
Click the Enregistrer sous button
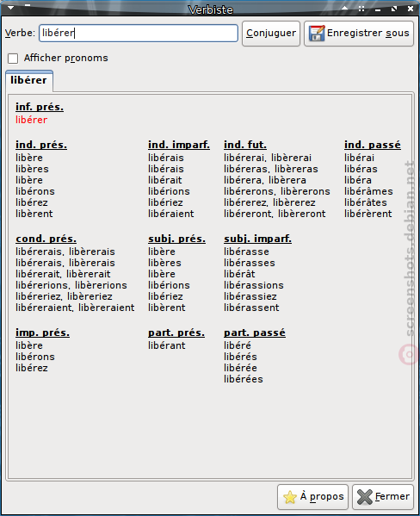[x=359, y=34]
